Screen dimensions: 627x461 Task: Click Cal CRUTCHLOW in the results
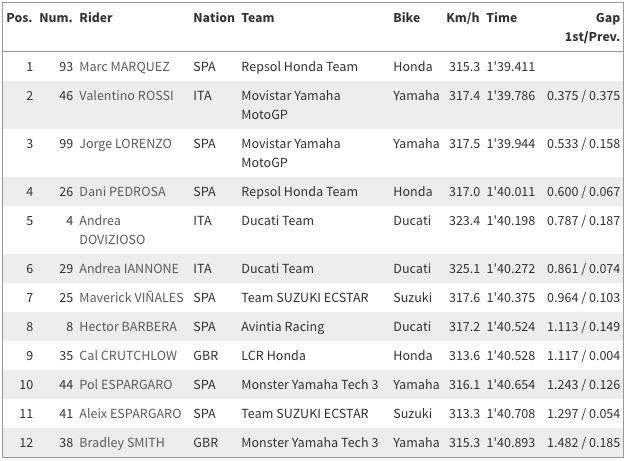(x=126, y=355)
